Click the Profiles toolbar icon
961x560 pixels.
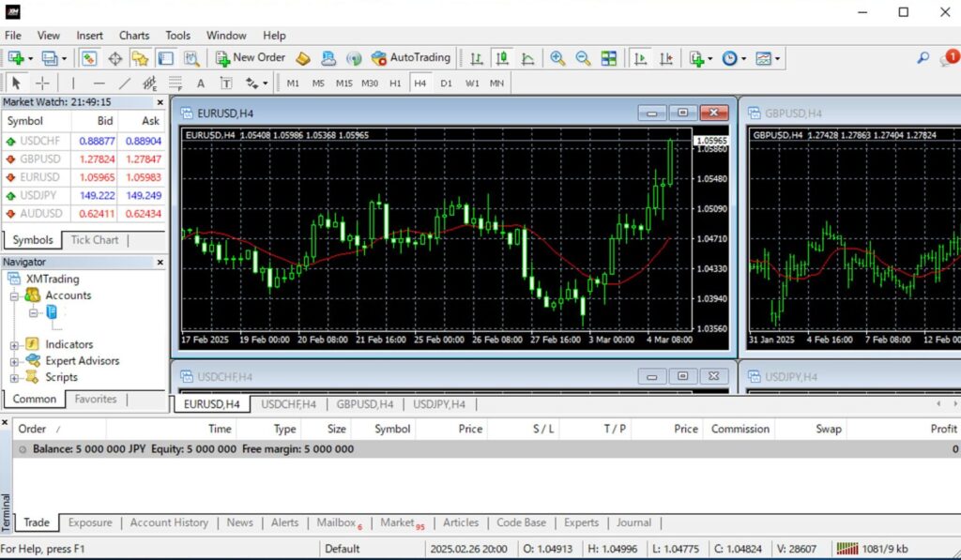point(49,58)
